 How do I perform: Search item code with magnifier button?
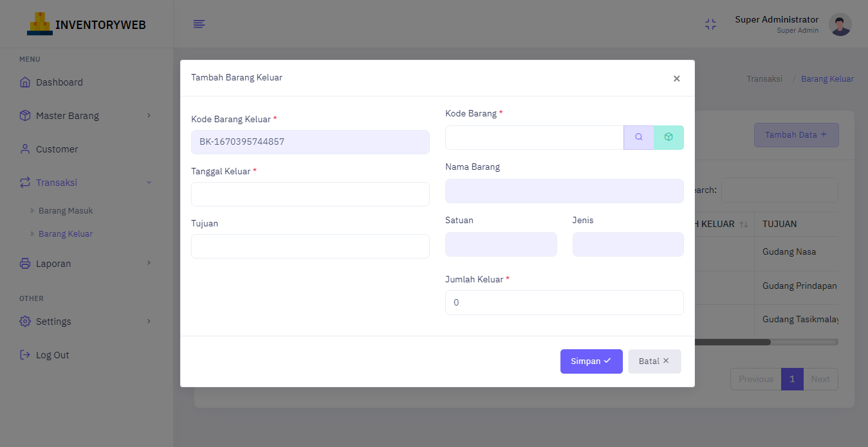coord(639,137)
